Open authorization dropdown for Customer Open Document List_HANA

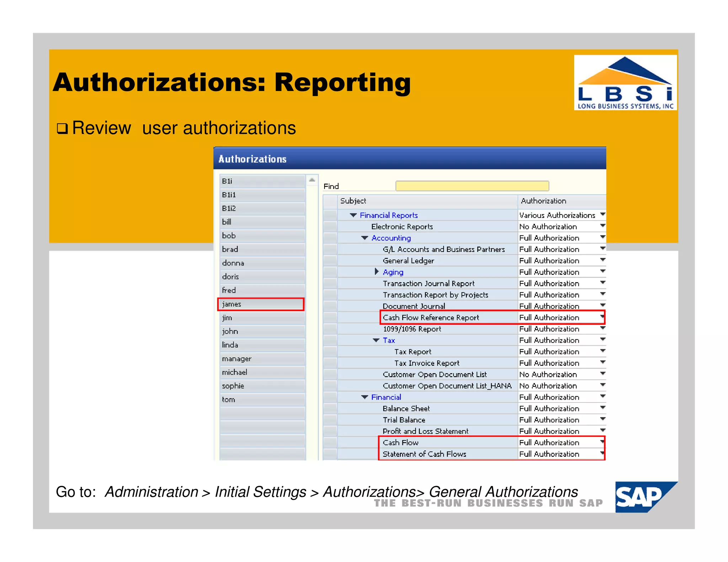pos(603,385)
